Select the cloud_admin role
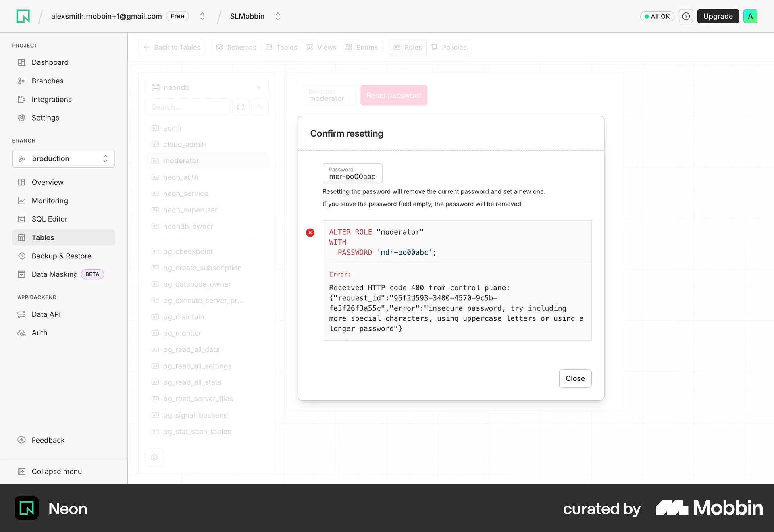This screenshot has width=774, height=532. pyautogui.click(x=206, y=144)
